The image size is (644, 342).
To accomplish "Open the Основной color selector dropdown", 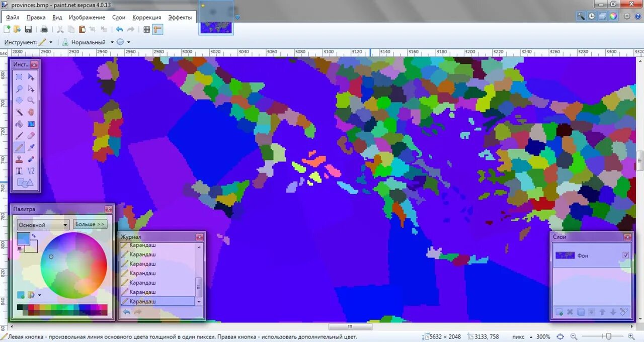I will pos(43,225).
